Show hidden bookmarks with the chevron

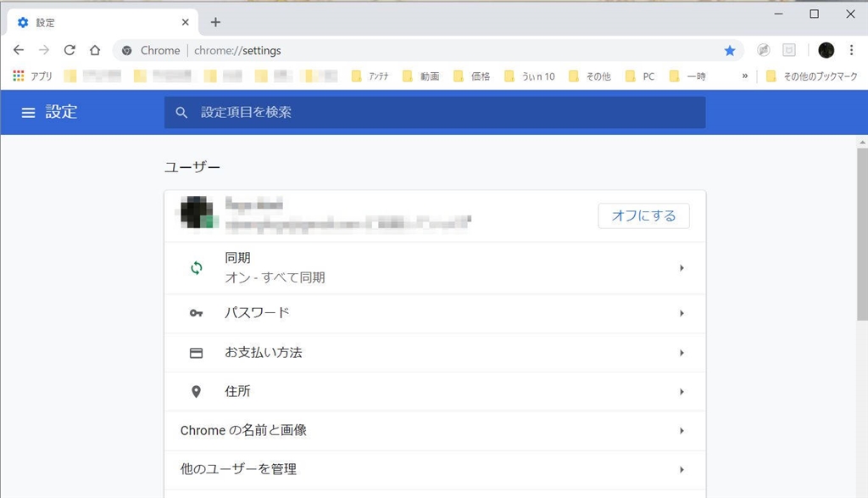[744, 76]
